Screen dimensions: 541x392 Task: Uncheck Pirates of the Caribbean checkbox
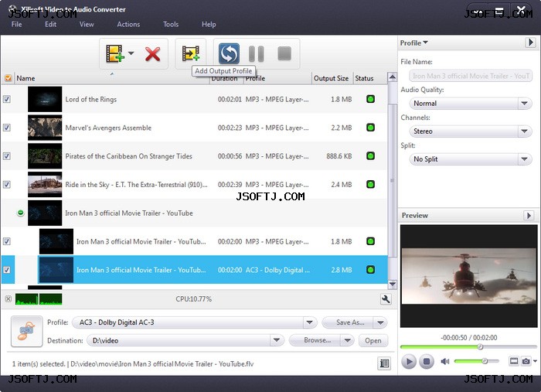point(6,156)
